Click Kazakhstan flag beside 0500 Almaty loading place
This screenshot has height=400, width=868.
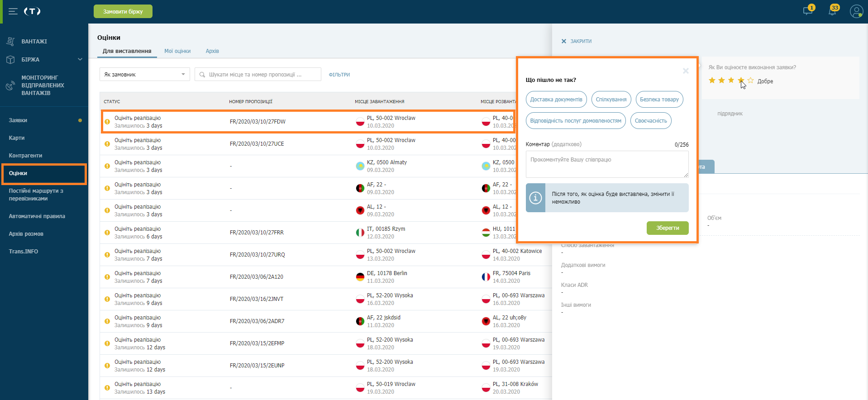click(360, 166)
